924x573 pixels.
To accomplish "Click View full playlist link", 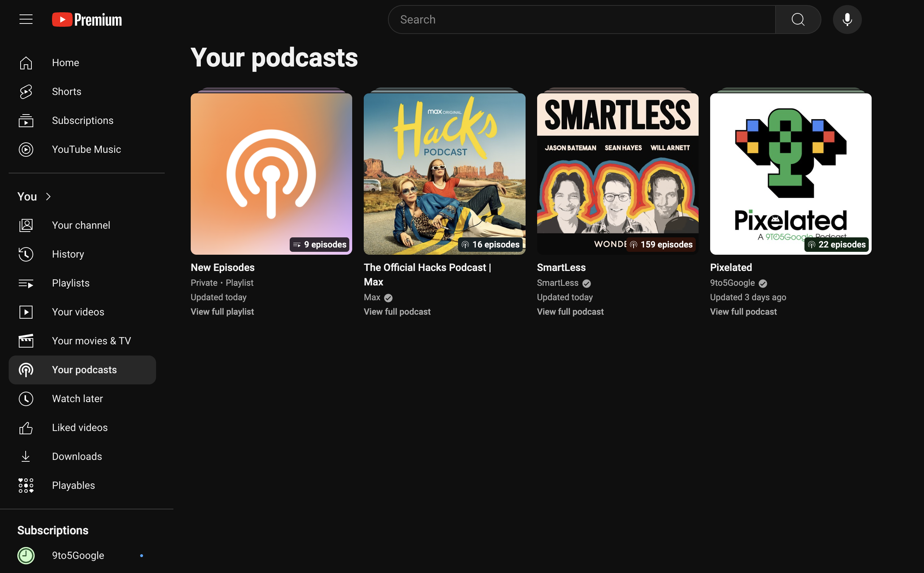I will point(222,312).
